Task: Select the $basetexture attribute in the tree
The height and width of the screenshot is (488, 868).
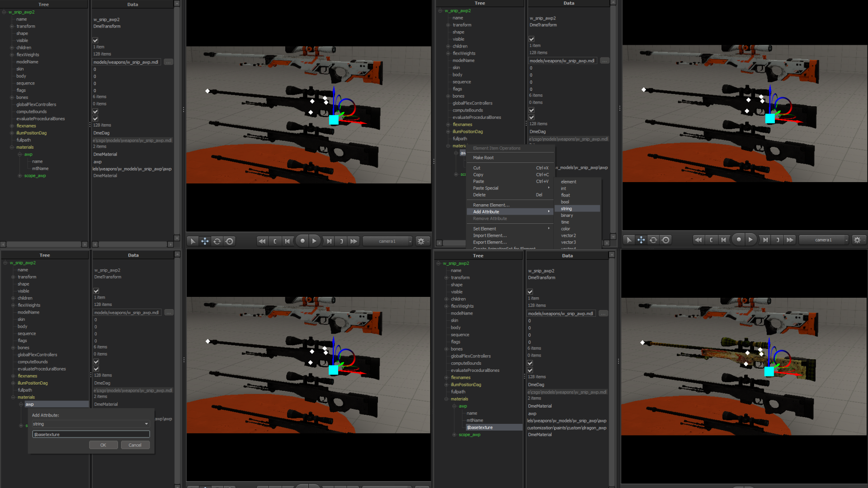Action: pos(480,427)
